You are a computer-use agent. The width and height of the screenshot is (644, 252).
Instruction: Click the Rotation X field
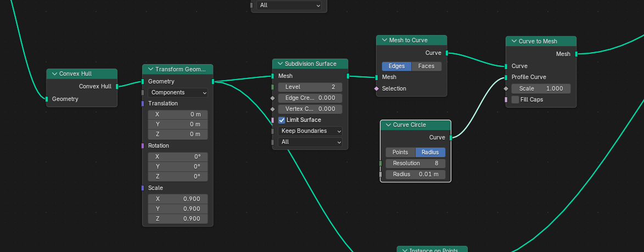(177, 157)
